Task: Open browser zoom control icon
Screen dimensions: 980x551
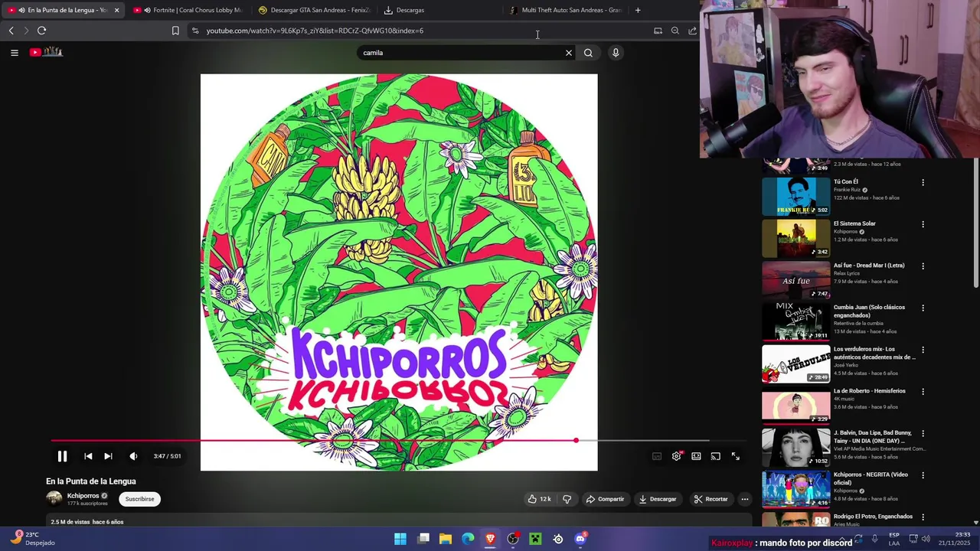Action: pos(675,31)
